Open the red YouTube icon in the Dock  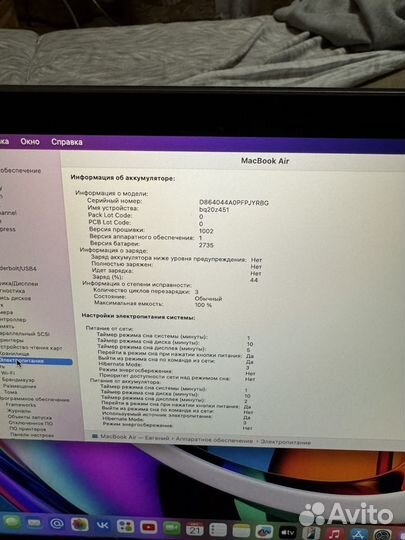pyautogui.click(x=149, y=527)
